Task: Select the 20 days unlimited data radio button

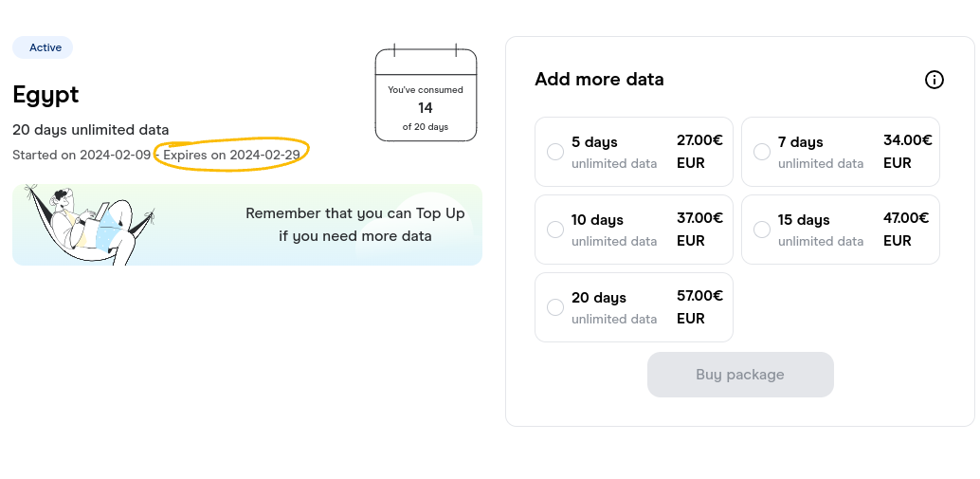Action: [555, 307]
